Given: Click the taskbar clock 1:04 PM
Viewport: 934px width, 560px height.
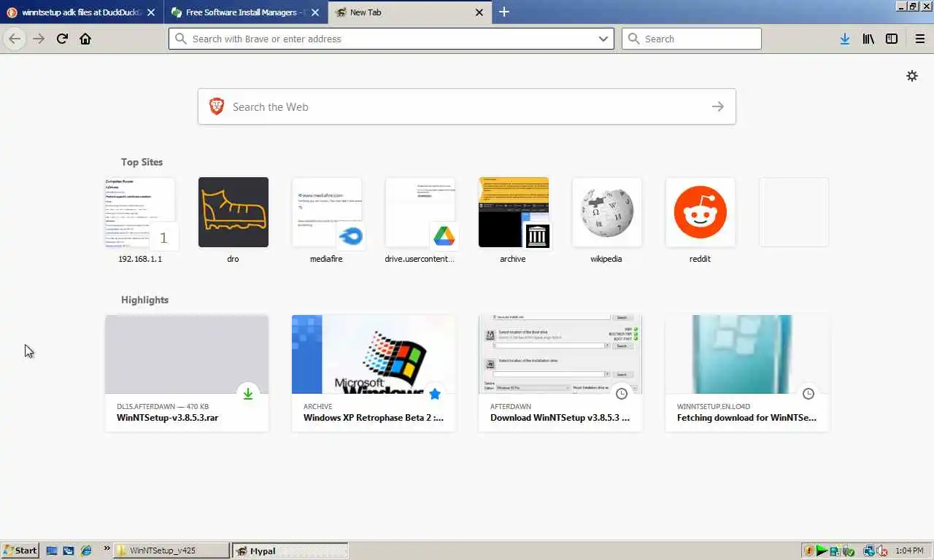Looking at the screenshot, I should click(x=908, y=551).
